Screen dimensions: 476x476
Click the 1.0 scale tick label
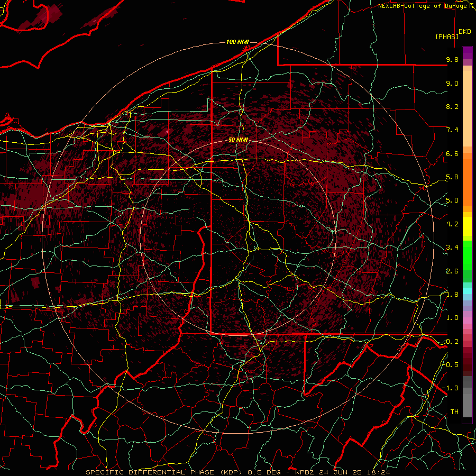pos(452,318)
